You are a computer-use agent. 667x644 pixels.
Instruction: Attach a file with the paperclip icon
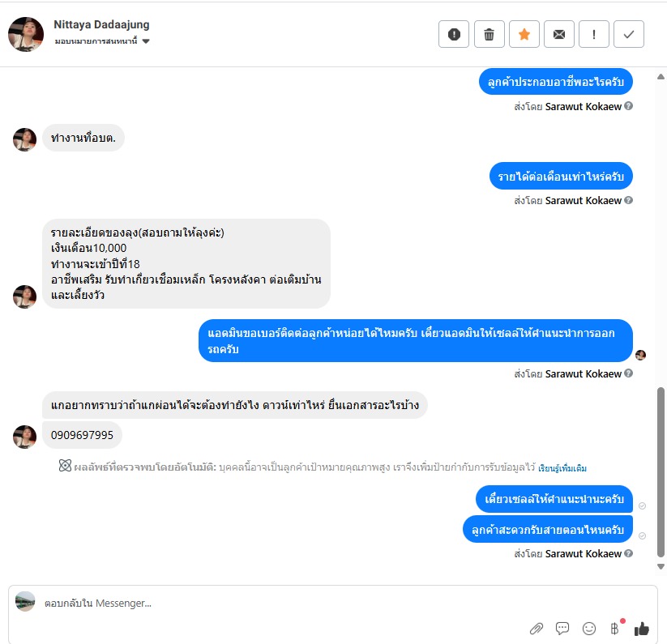click(537, 629)
